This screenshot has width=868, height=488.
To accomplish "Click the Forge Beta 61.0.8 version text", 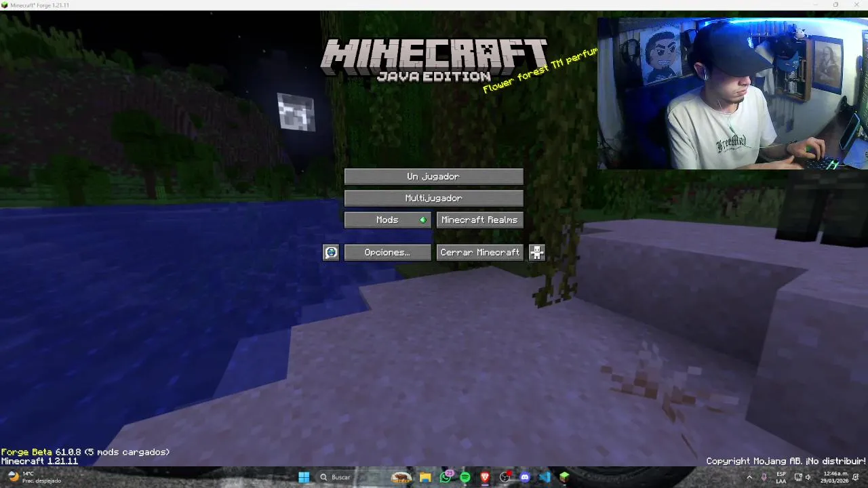I will click(x=85, y=452).
